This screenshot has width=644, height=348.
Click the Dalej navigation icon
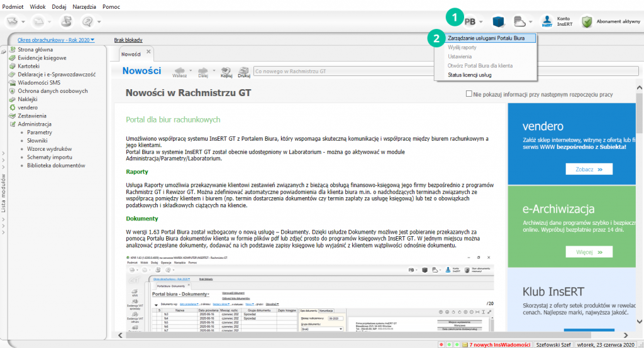(203, 70)
